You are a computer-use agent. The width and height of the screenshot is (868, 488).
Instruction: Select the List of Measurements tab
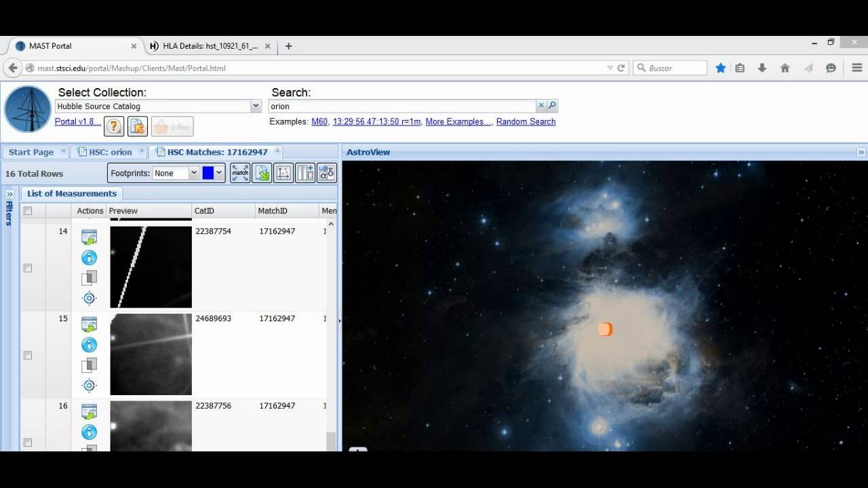tap(72, 194)
